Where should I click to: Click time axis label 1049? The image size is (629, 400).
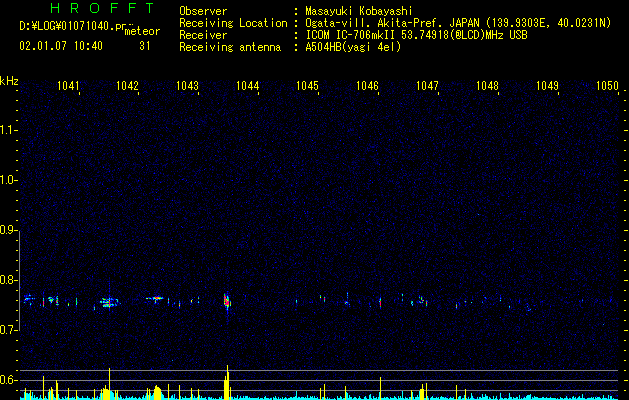(x=547, y=85)
